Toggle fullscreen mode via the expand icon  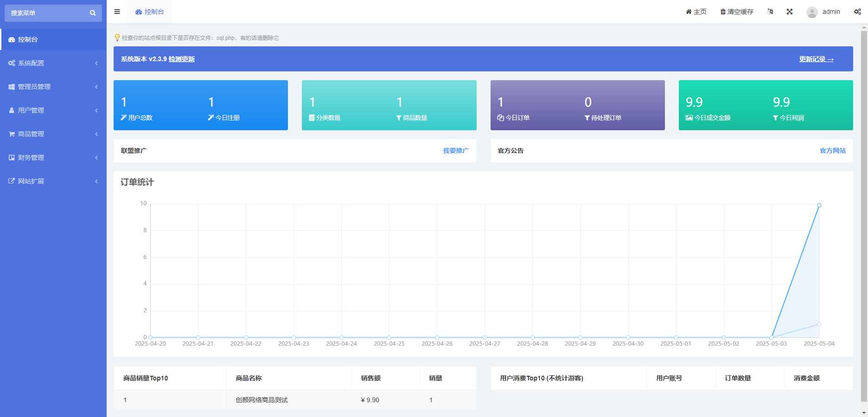(x=789, y=11)
